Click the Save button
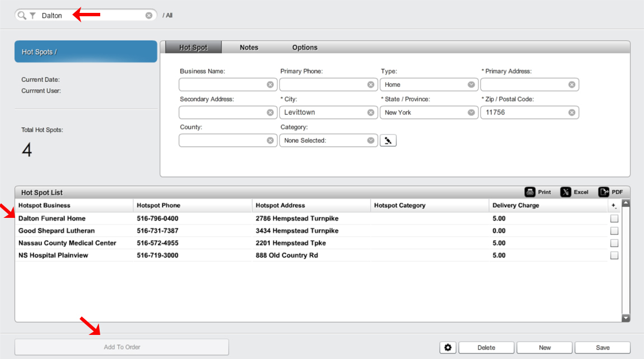Screen dimensions: 644x359 (603, 347)
